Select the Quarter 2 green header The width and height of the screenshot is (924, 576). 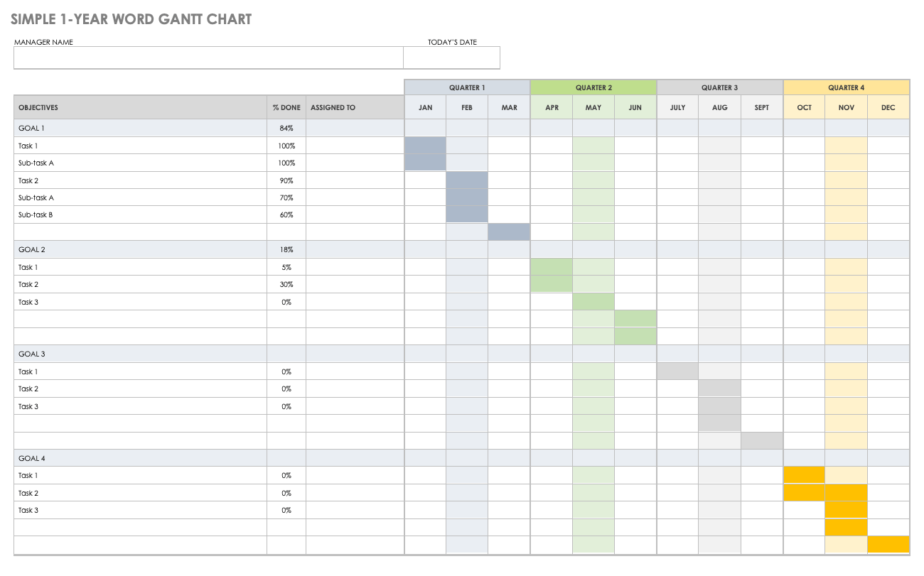pyautogui.click(x=593, y=87)
